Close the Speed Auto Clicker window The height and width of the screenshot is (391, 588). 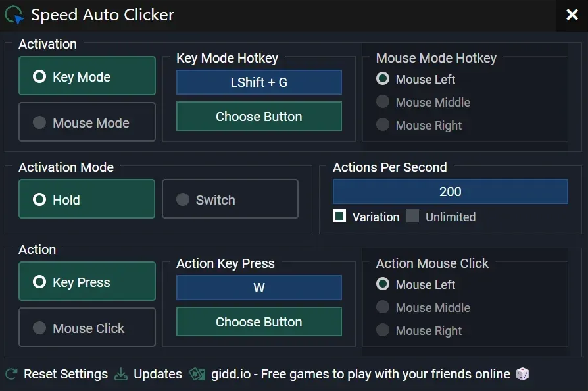point(572,15)
